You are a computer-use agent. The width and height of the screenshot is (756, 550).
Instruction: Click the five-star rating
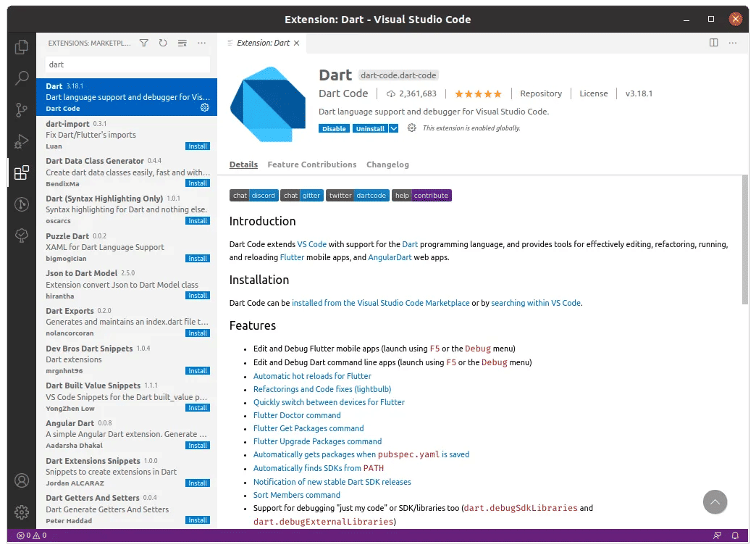[478, 93]
